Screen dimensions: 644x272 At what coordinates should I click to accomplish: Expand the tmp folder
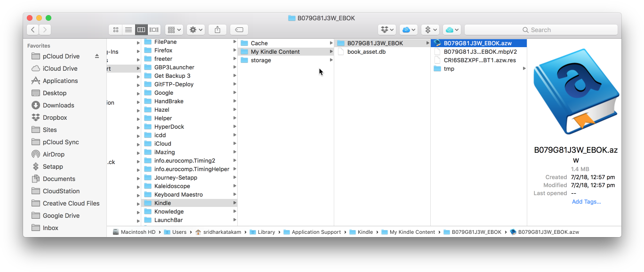click(x=524, y=69)
